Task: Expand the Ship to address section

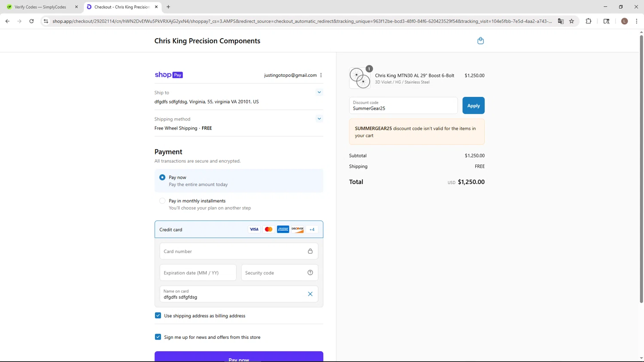Action: tap(319, 92)
